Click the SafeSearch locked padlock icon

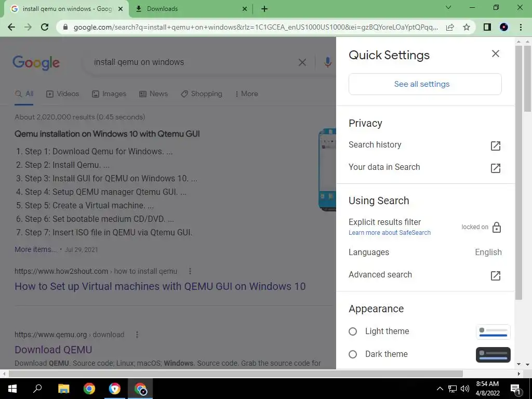496,227
